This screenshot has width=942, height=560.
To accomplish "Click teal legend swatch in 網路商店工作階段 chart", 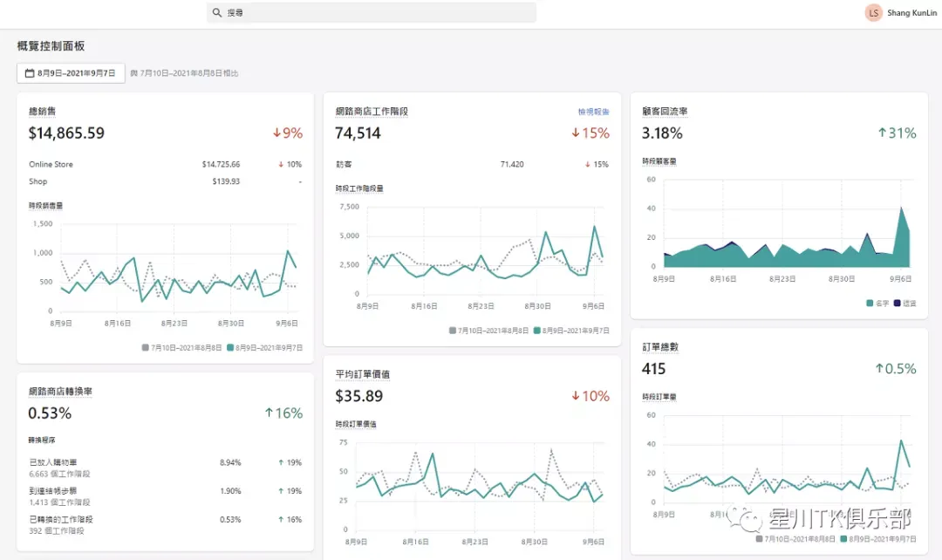I will (537, 331).
